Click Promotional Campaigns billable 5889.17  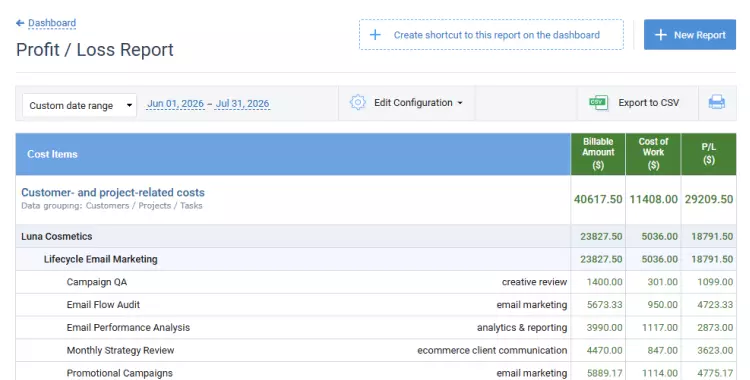605,373
